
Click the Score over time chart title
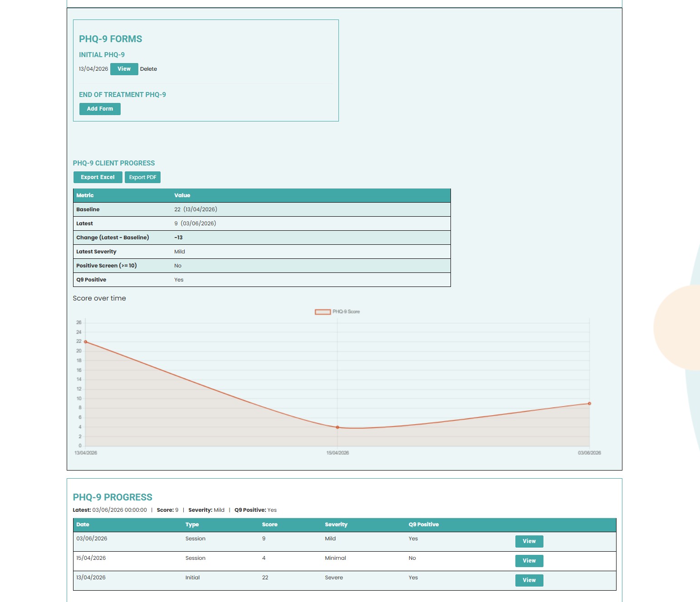(x=99, y=298)
